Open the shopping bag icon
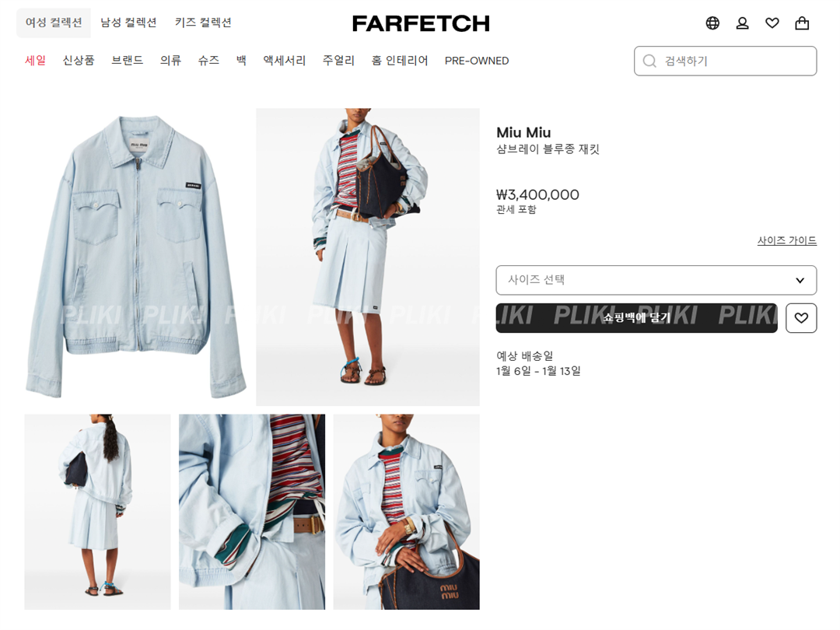This screenshot has width=840, height=630. pos(802,23)
